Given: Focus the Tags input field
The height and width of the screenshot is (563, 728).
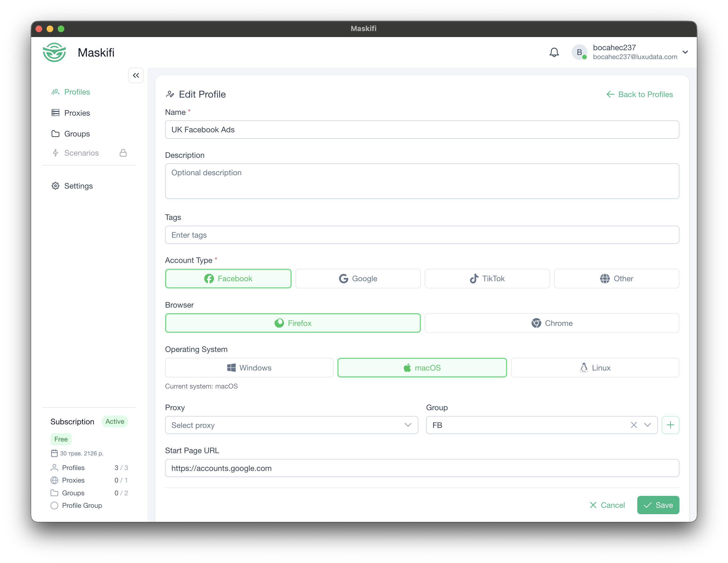Looking at the screenshot, I should click(x=422, y=235).
